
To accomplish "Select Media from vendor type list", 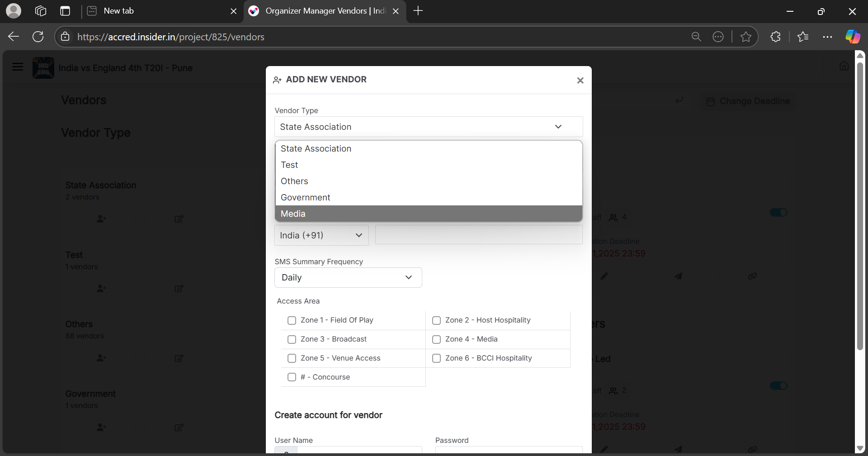I will click(x=293, y=214).
